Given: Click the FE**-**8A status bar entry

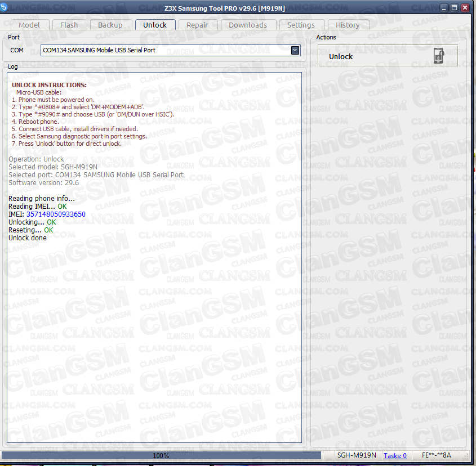Looking at the screenshot, I should (x=436, y=455).
